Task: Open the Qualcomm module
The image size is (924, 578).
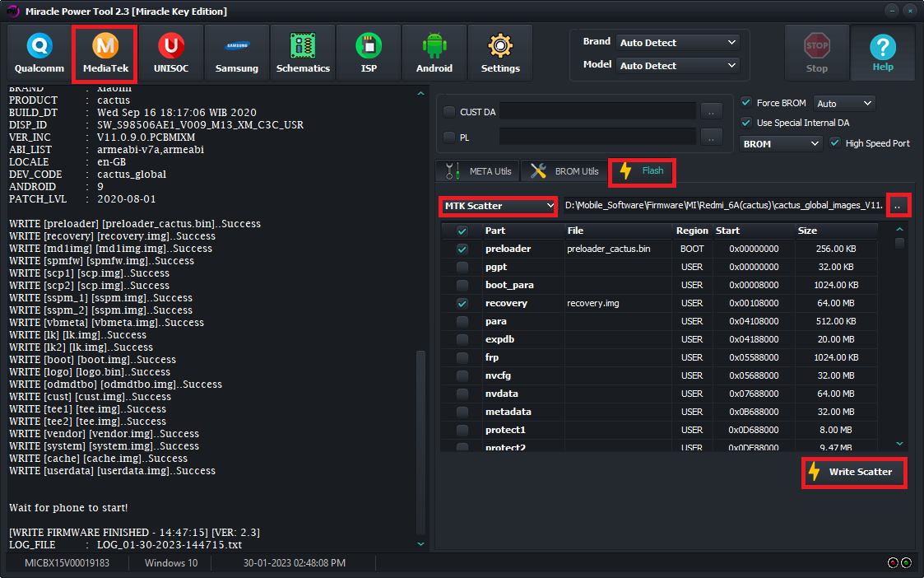Action: pyautogui.click(x=39, y=53)
